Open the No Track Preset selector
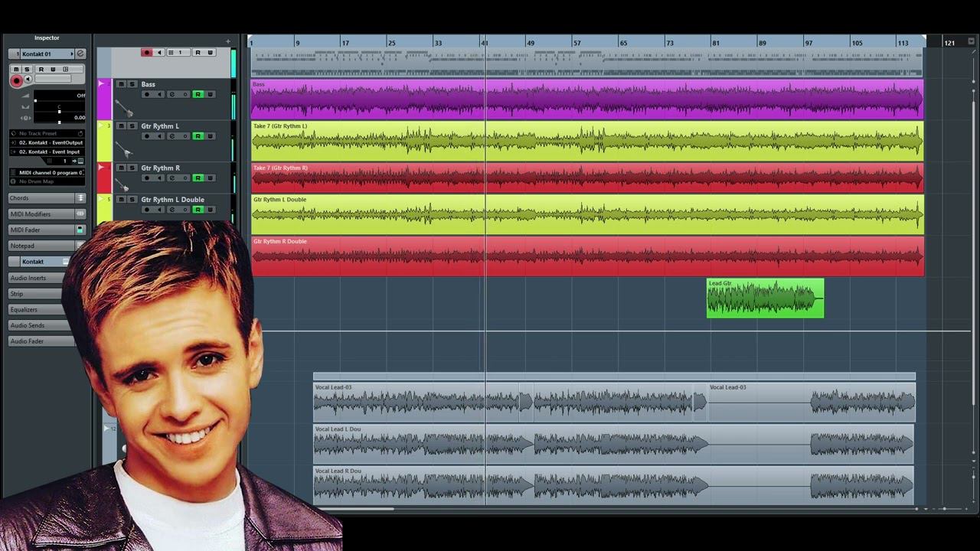This screenshot has height=551, width=980. coord(47,133)
